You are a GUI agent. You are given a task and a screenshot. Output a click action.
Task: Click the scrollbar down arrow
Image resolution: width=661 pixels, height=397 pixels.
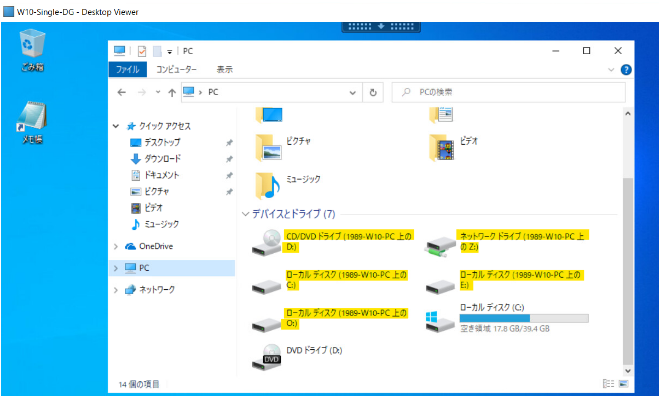coord(628,371)
